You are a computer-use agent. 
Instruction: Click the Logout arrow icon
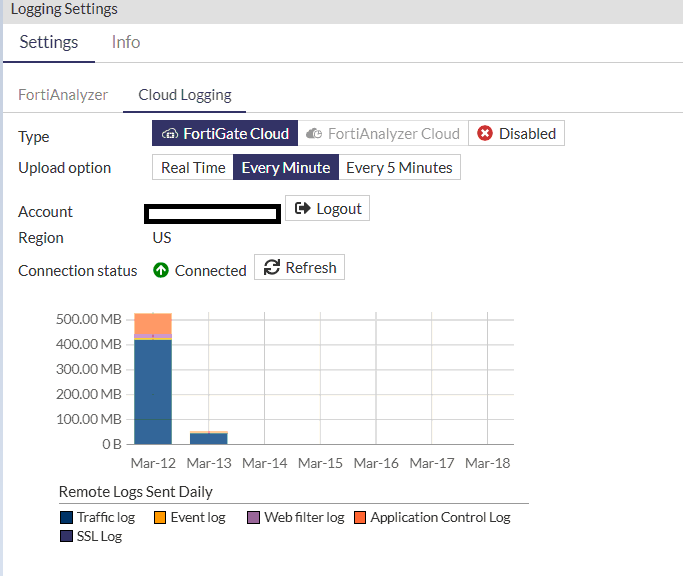click(302, 208)
